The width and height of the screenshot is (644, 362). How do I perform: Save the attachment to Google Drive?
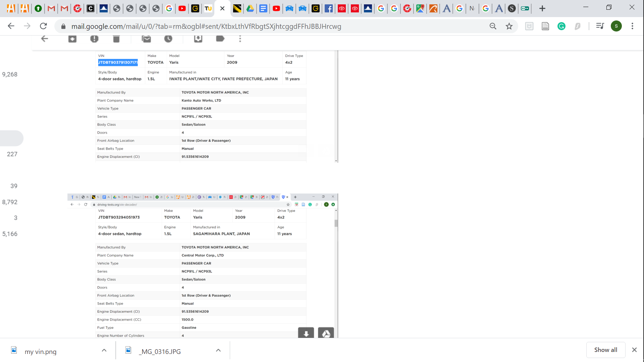pyautogui.click(x=326, y=333)
